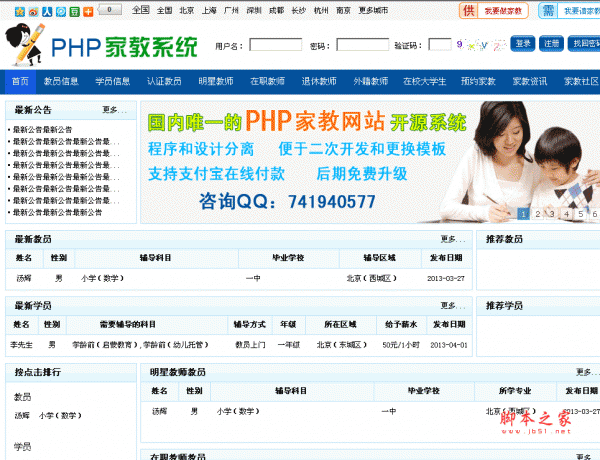Open 在职教师 navigation item

coord(267,81)
